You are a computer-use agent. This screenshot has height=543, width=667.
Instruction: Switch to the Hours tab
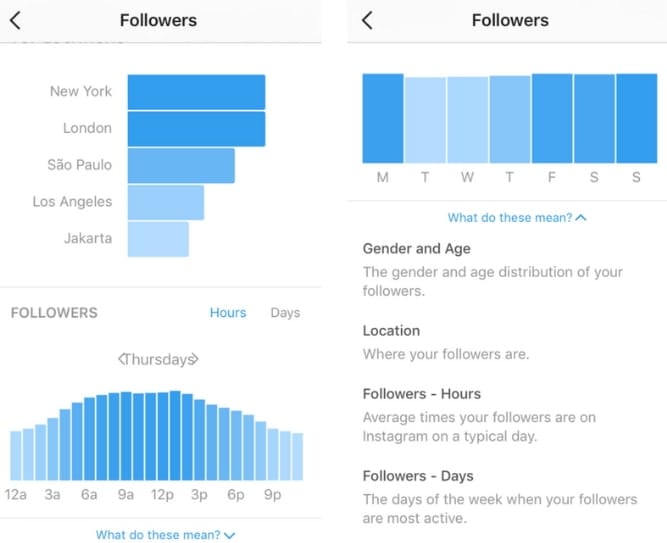228,313
